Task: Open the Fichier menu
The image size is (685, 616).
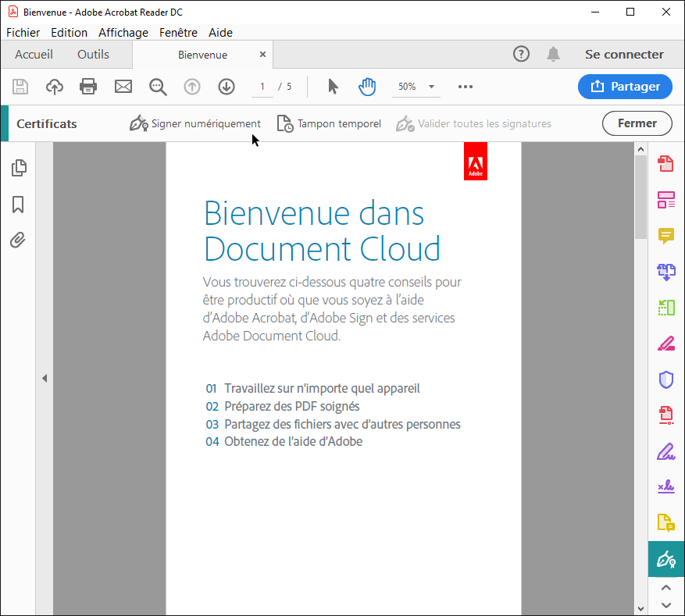Action: coord(23,33)
